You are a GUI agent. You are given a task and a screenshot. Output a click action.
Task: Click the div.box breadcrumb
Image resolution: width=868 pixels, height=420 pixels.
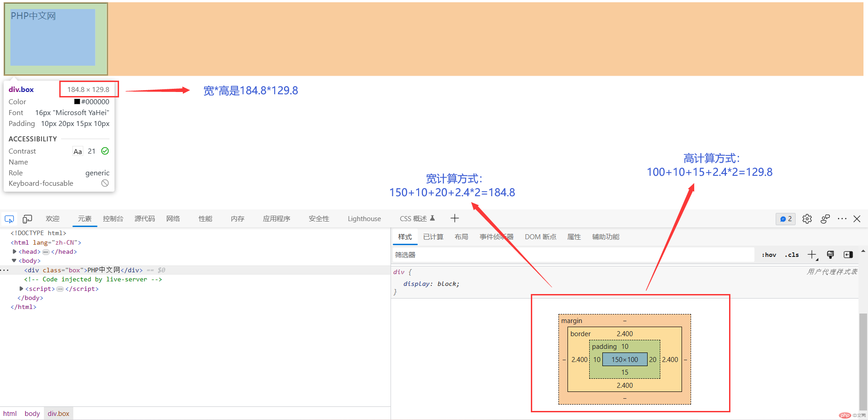59,414
